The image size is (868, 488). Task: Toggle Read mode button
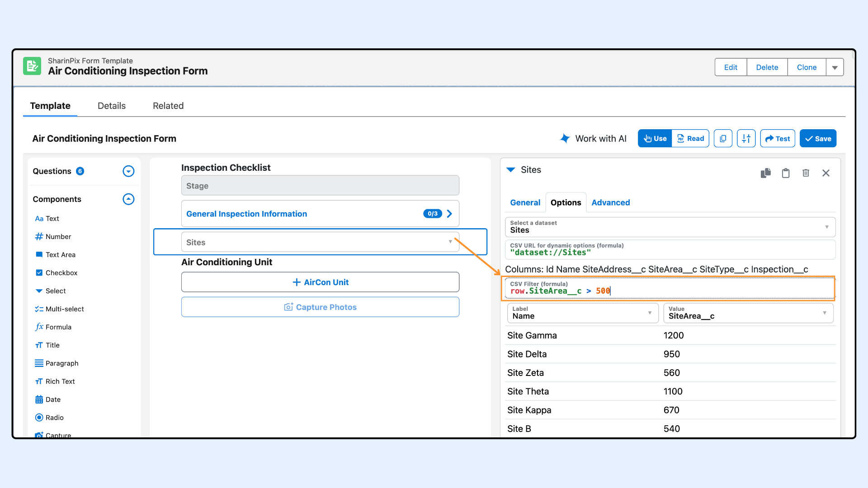(690, 139)
